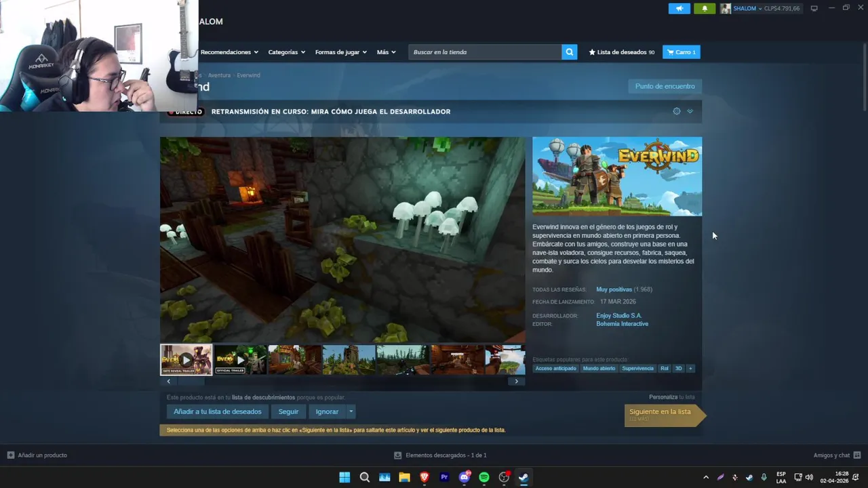Click the Seguir button
The height and width of the screenshot is (488, 868).
point(288,411)
